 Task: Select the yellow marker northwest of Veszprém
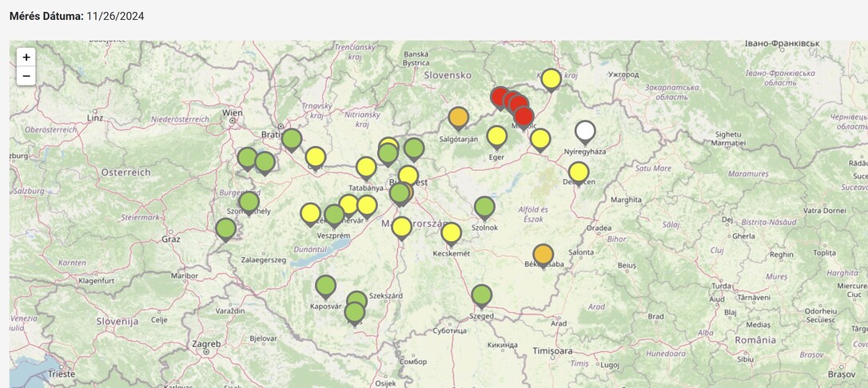pyautogui.click(x=310, y=216)
